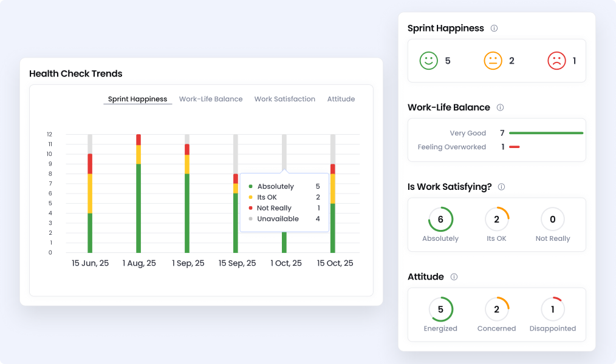Click the green happy smiley face icon
This screenshot has width=616, height=364.
(429, 61)
